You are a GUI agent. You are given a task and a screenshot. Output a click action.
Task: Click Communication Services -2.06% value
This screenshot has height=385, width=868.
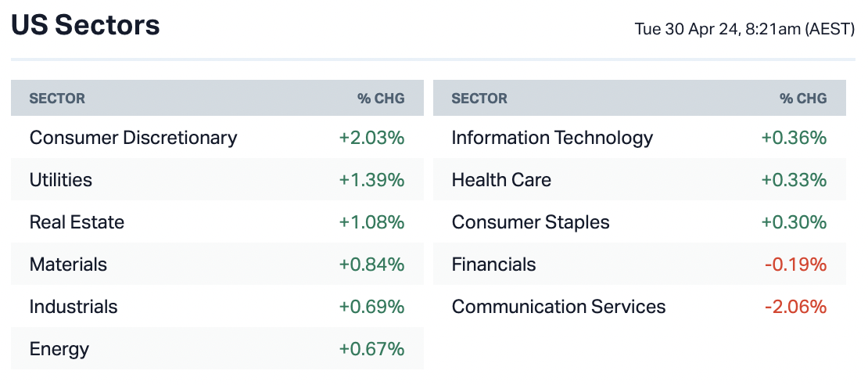point(795,307)
